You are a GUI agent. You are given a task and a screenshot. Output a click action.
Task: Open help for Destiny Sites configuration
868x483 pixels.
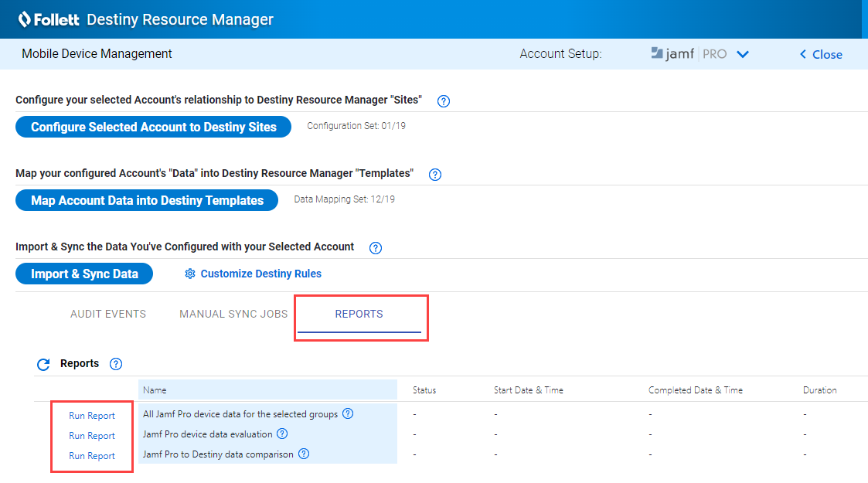click(443, 100)
